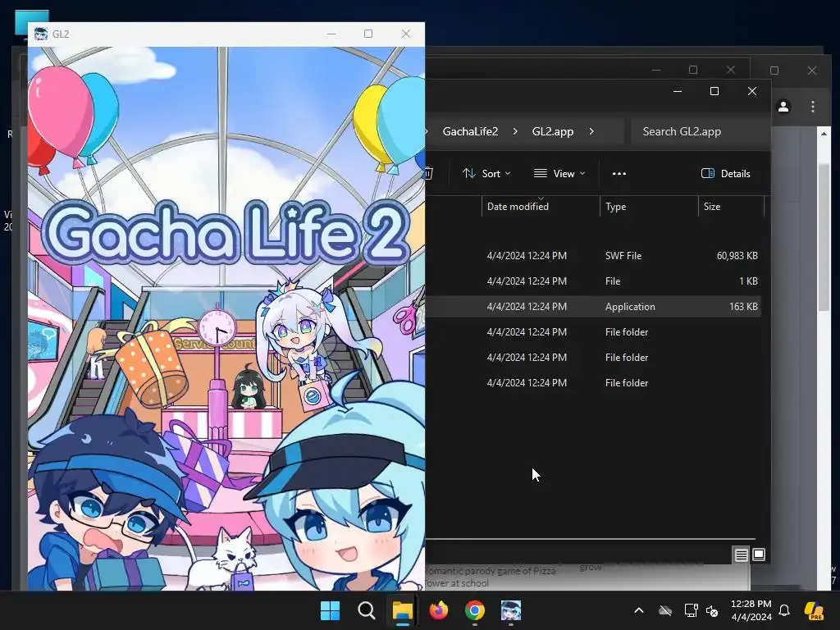Image resolution: width=840 pixels, height=630 pixels.
Task: Open the Copilot PRE taskbar icon
Action: pyautogui.click(x=815, y=610)
